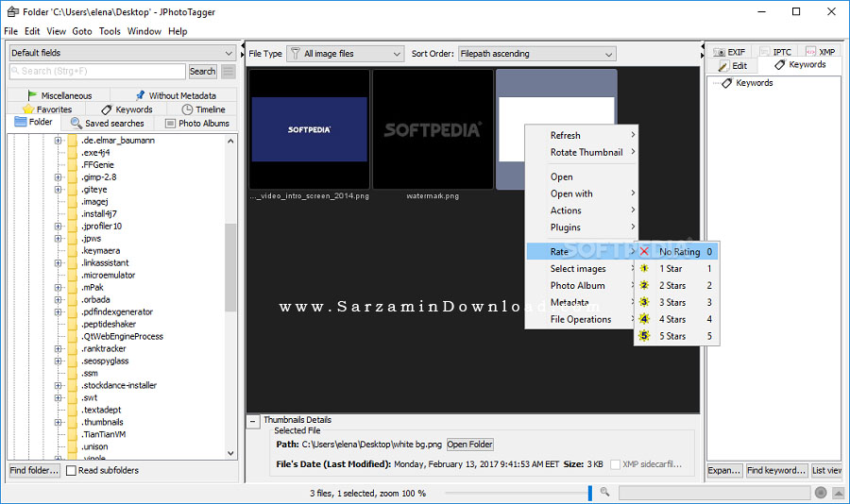The width and height of the screenshot is (850, 504).
Task: Click the Without Metadata pin icon
Action: tap(140, 95)
